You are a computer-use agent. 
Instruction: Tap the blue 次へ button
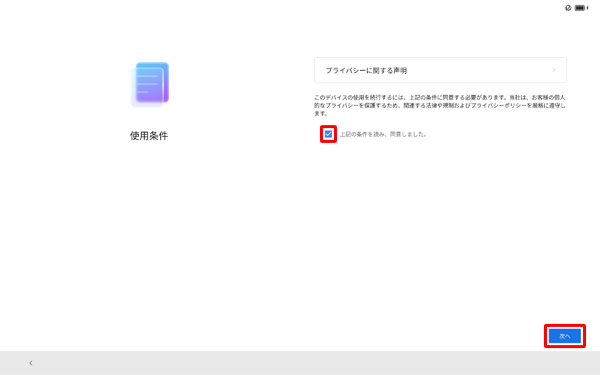coord(565,336)
